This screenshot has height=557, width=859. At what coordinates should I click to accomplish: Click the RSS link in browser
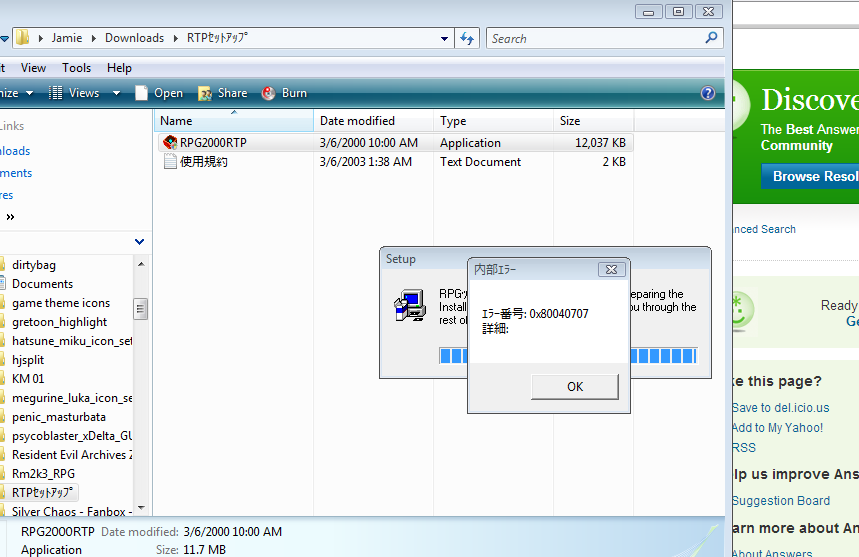(x=744, y=447)
